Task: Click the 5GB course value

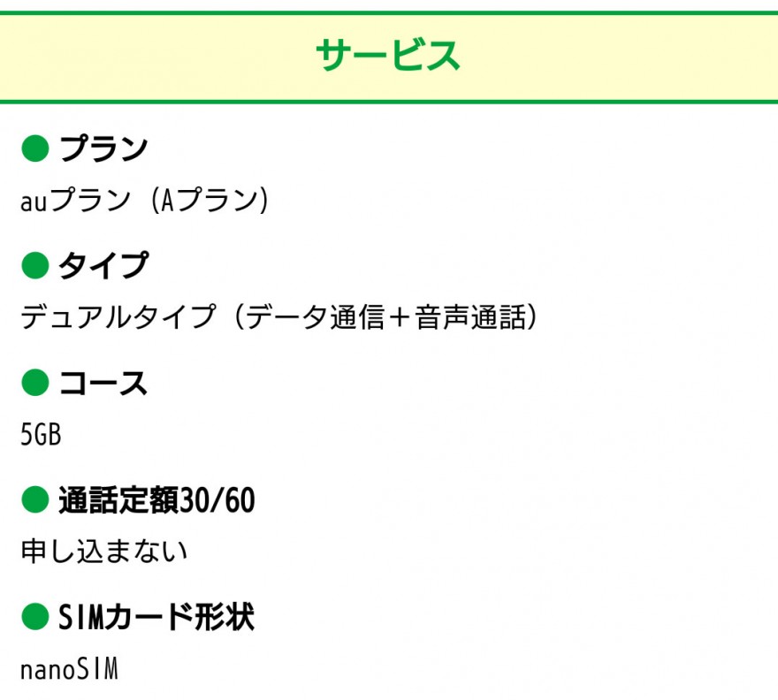Action: click(x=41, y=434)
